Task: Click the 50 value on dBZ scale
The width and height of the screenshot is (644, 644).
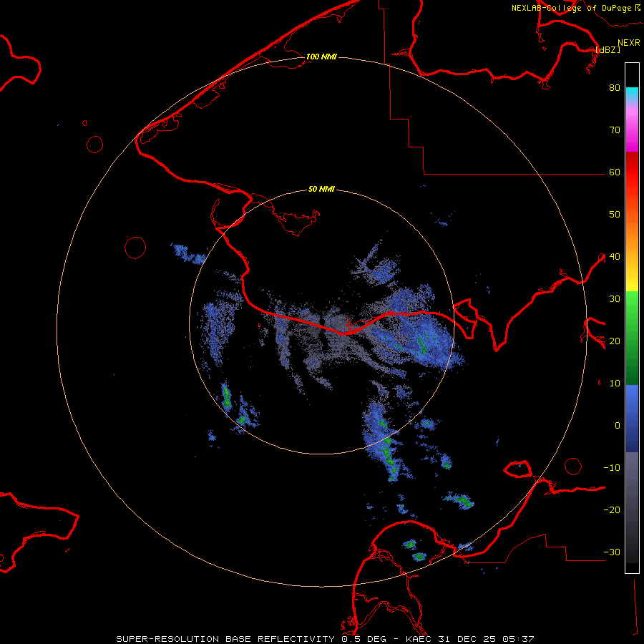Action: click(615, 215)
